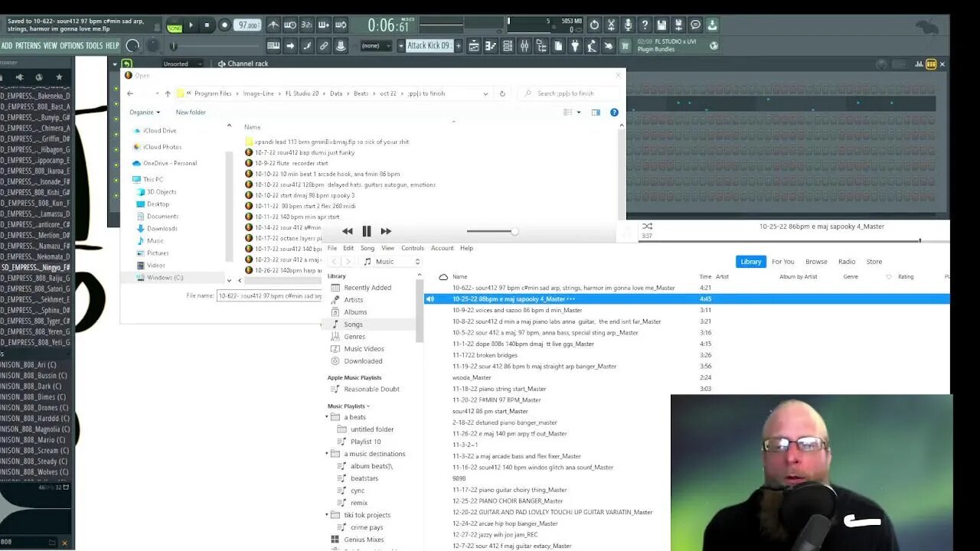
Task: Open the help question mark icon
Action: click(x=645, y=25)
